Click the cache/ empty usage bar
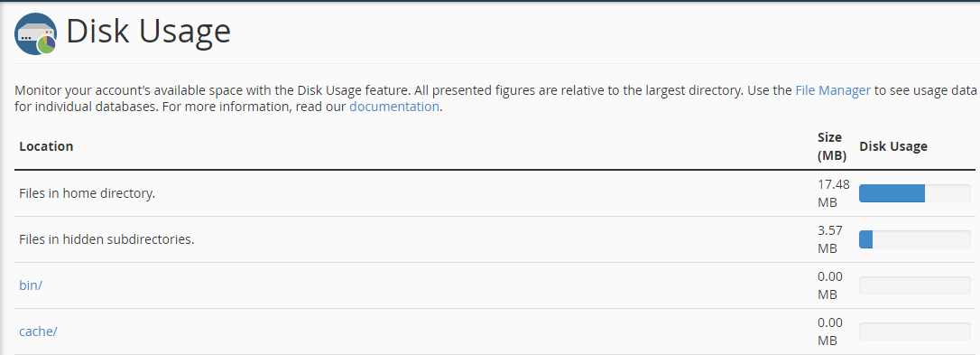Screen dimensions: 980x355 pos(915,332)
